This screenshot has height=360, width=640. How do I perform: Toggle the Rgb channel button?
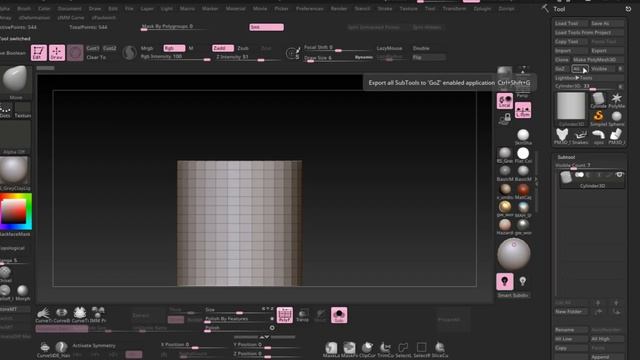click(174, 48)
